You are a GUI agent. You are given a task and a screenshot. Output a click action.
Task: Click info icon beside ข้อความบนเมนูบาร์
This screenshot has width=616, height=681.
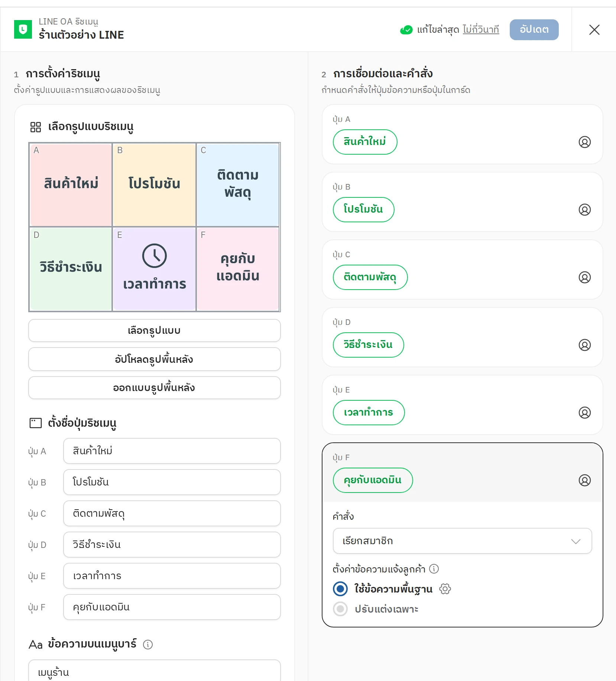[x=148, y=645]
